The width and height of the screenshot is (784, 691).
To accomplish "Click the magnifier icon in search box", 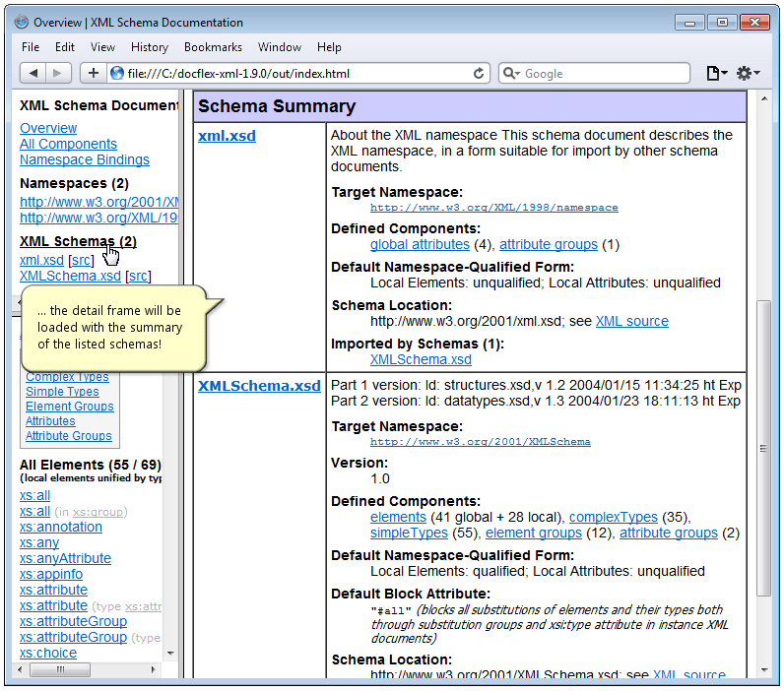I will 511,73.
